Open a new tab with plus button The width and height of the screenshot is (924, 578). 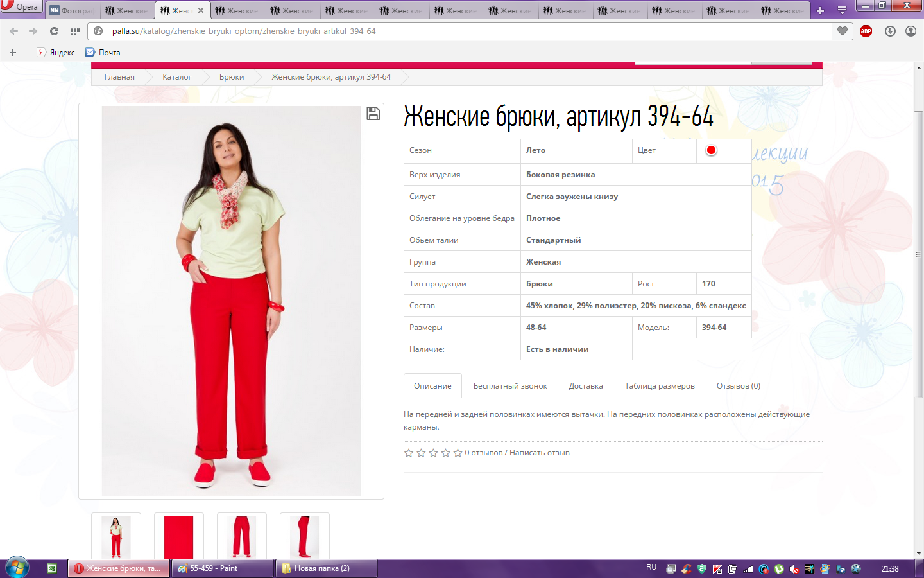(x=820, y=10)
